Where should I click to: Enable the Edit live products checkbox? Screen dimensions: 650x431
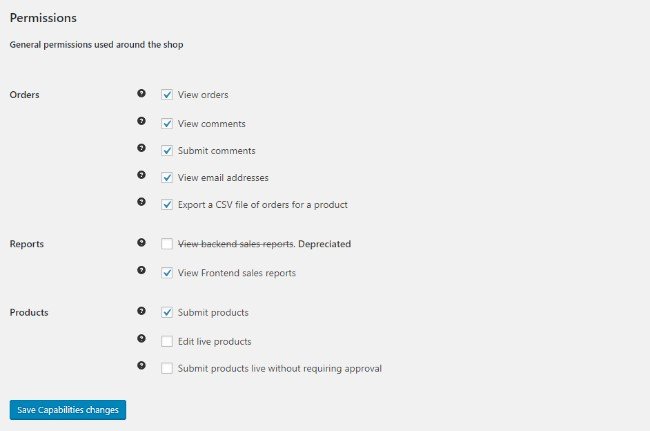(x=167, y=341)
